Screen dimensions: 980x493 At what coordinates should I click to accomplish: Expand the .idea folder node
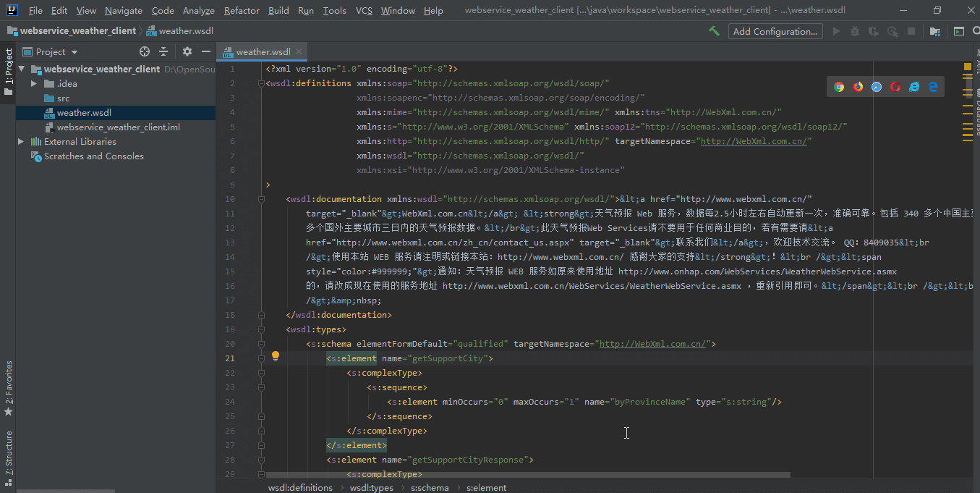(x=34, y=84)
